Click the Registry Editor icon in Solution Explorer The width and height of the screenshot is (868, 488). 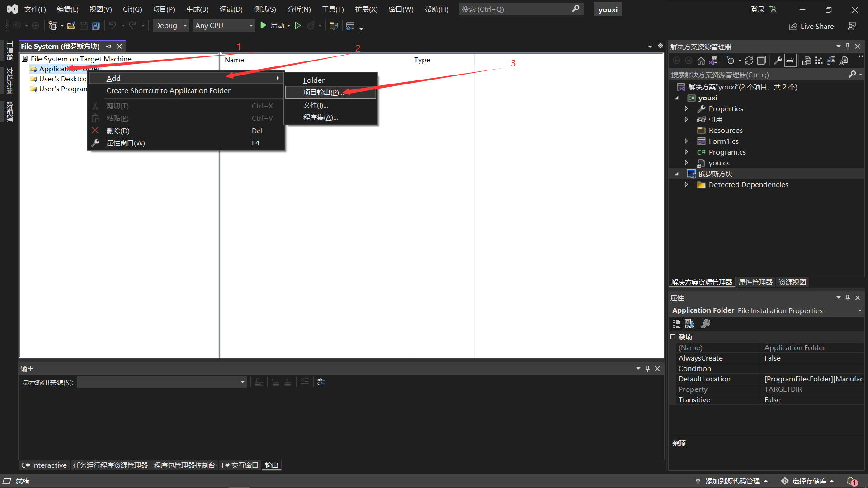coord(819,61)
